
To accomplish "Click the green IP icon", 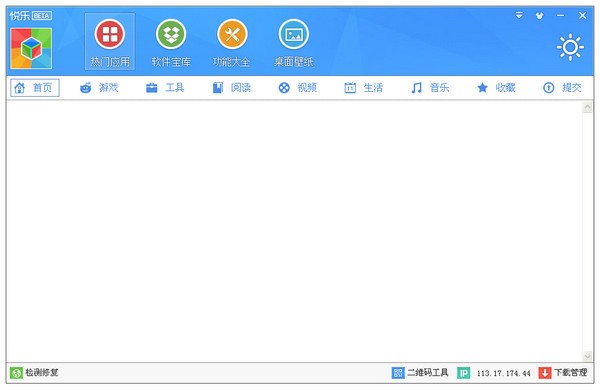I will (463, 373).
